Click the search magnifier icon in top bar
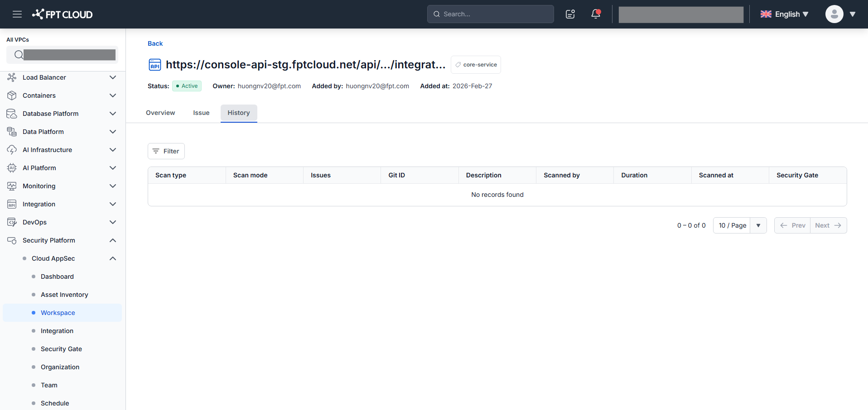 [x=437, y=14]
